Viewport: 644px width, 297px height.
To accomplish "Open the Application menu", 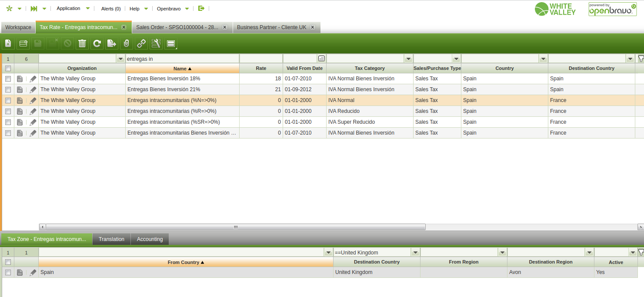I will coord(69,8).
